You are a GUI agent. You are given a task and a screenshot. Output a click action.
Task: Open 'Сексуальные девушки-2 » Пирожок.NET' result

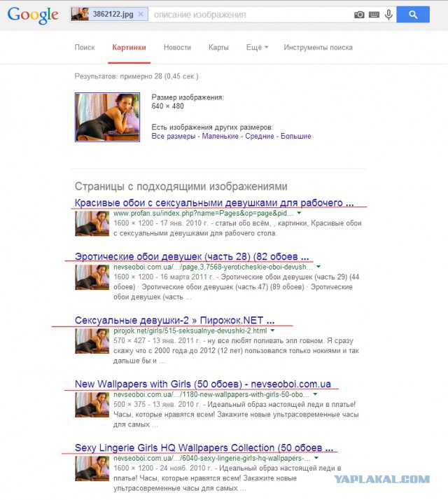[175, 320]
